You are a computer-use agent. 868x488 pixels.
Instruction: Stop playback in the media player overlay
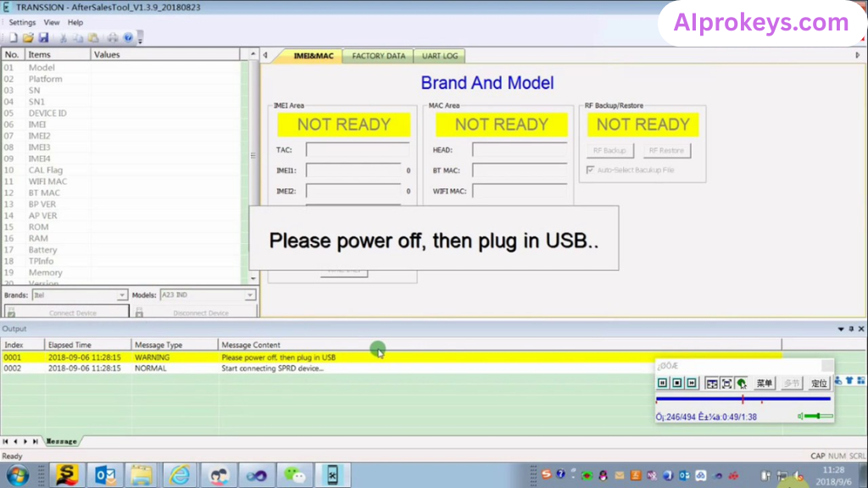point(677,382)
